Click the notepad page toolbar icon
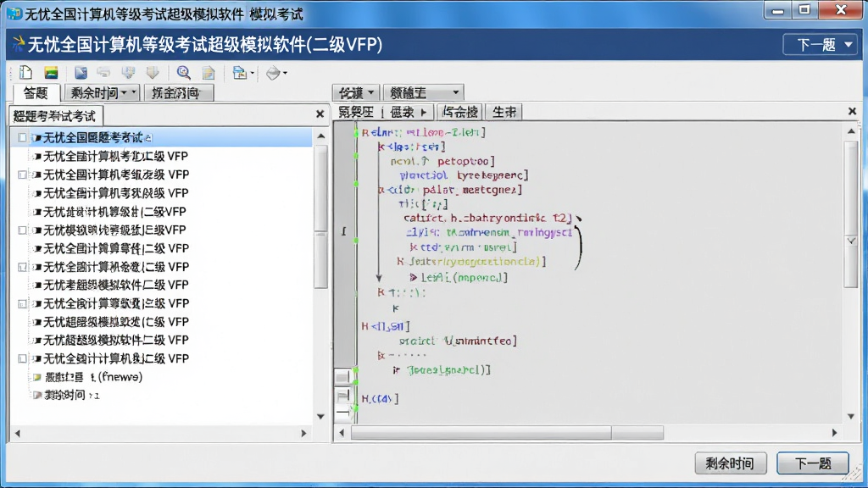Image resolution: width=868 pixels, height=488 pixels. pos(209,73)
